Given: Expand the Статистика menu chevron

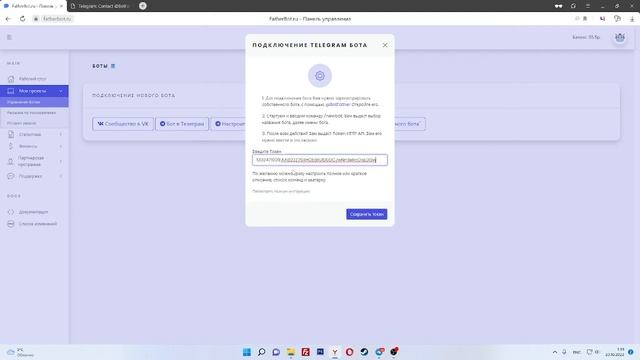Looking at the screenshot, I should click(x=61, y=134).
